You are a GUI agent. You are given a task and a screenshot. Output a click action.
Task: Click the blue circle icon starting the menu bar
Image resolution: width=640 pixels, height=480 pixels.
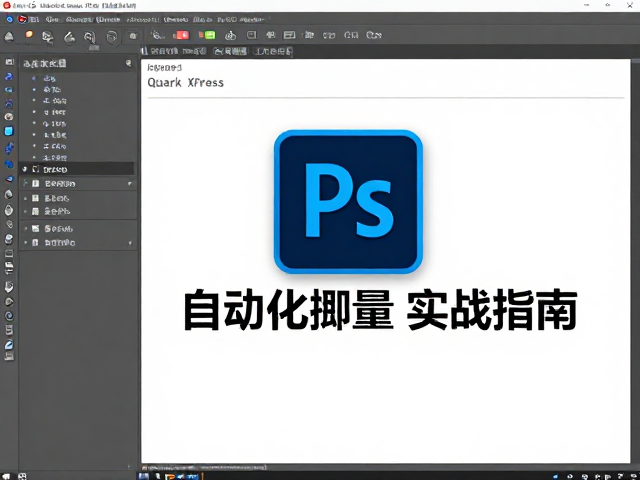tap(9, 19)
